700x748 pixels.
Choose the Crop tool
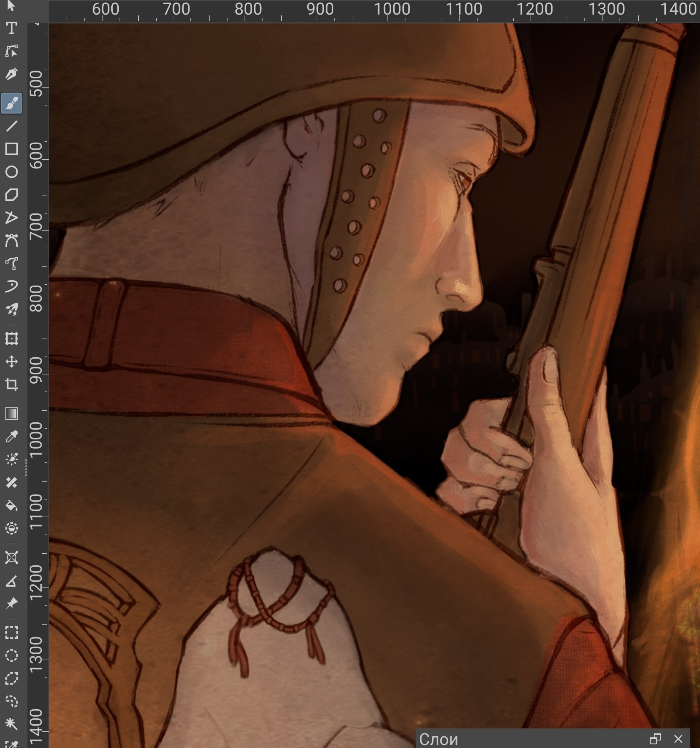pyautogui.click(x=11, y=384)
